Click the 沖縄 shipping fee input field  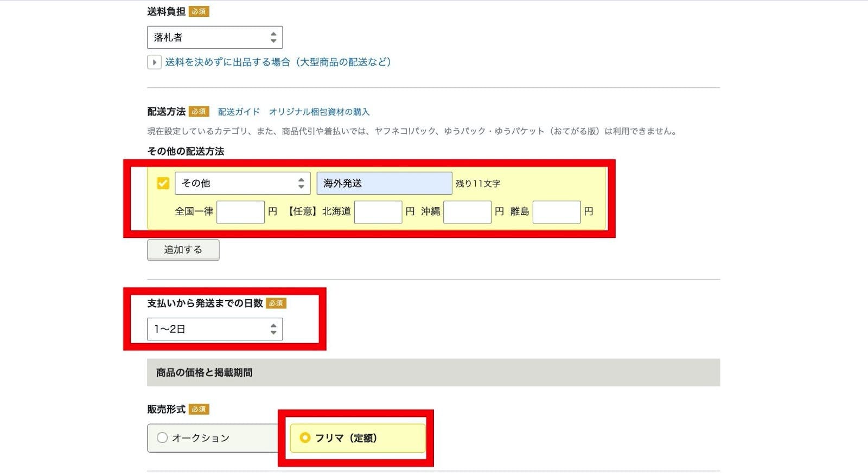(467, 212)
